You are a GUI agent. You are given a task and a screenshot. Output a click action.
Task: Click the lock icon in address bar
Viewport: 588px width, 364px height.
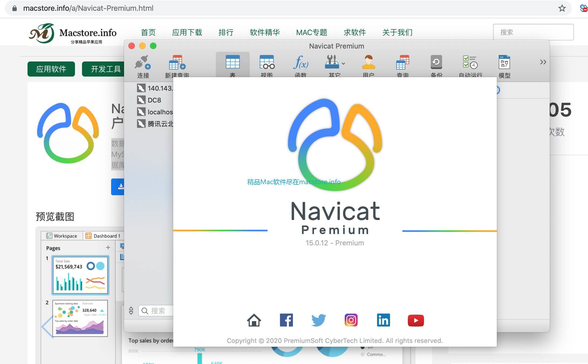tap(15, 8)
